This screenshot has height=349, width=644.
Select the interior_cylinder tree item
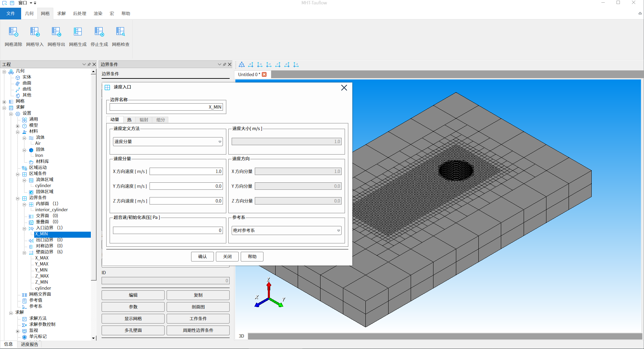point(51,210)
